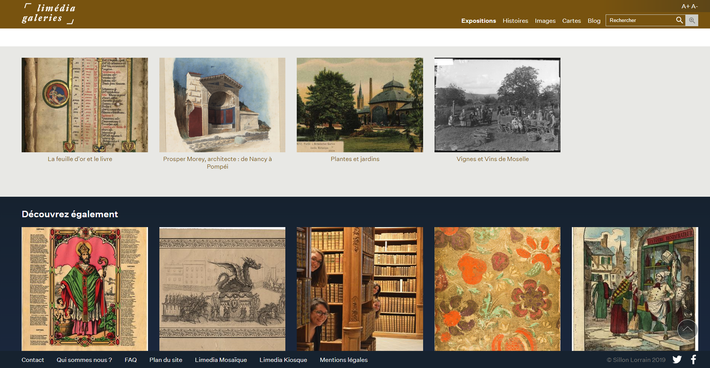Open the Cartes menu item
The width and height of the screenshot is (710, 368).
(x=571, y=21)
